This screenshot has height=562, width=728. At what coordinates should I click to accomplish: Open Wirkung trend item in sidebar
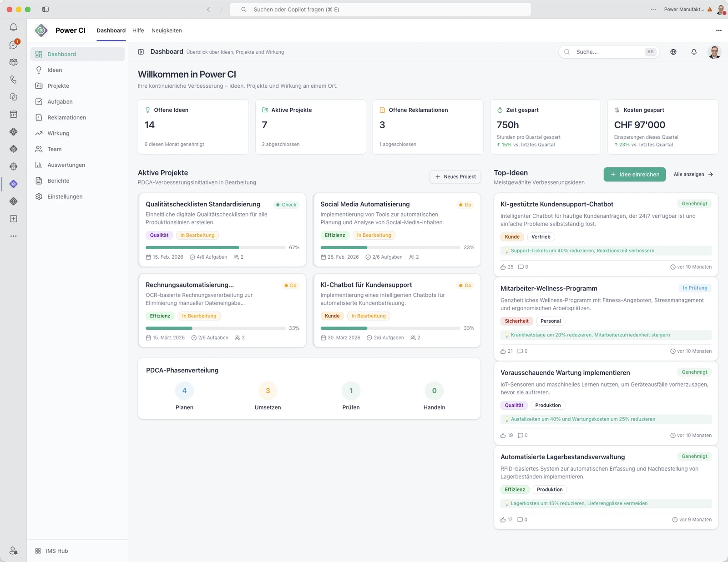click(x=78, y=133)
